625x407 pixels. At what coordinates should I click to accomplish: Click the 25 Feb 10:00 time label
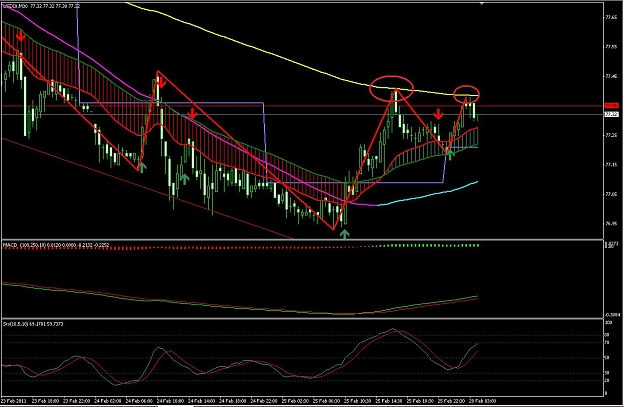[x=358, y=401]
